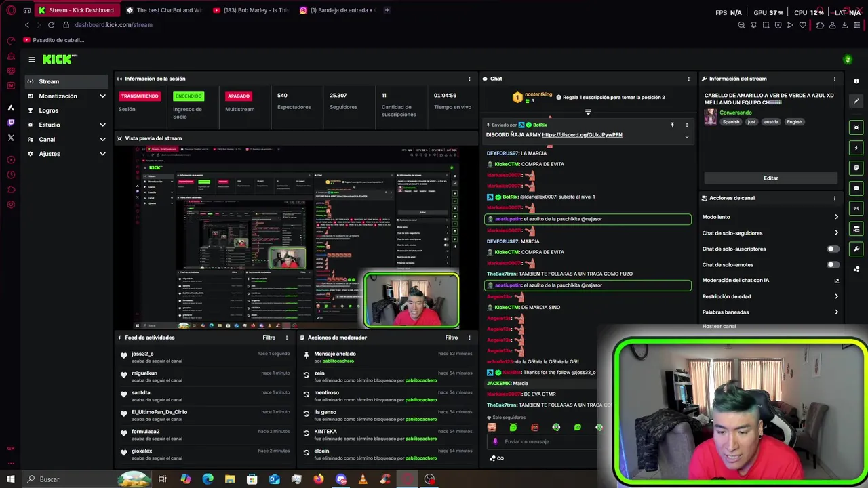Collapse the subscription leaderboard bar in chat
Image resolution: width=868 pixels, height=488 pixels.
coord(588,112)
